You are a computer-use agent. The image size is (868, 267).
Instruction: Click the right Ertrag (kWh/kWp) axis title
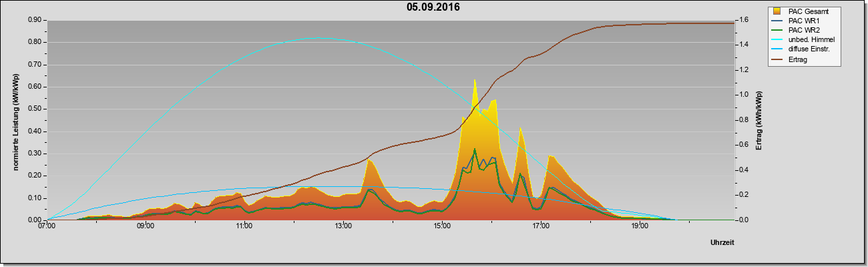point(759,121)
